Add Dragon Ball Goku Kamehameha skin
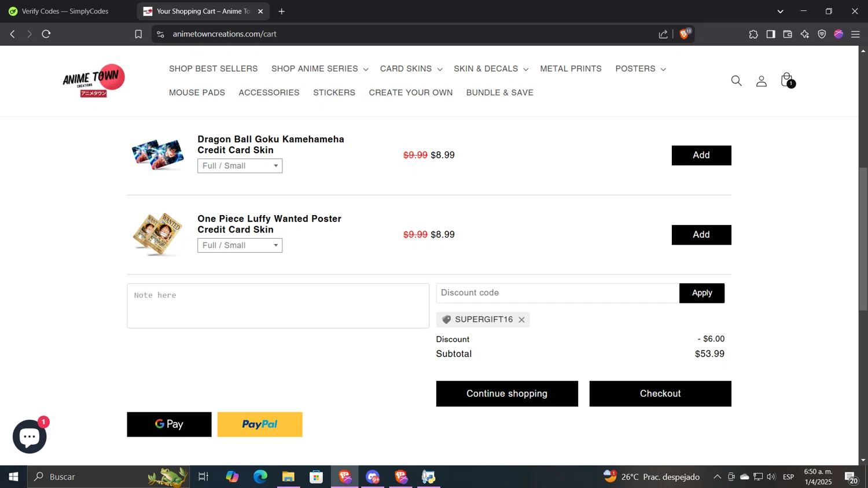The image size is (868, 488). (x=701, y=155)
